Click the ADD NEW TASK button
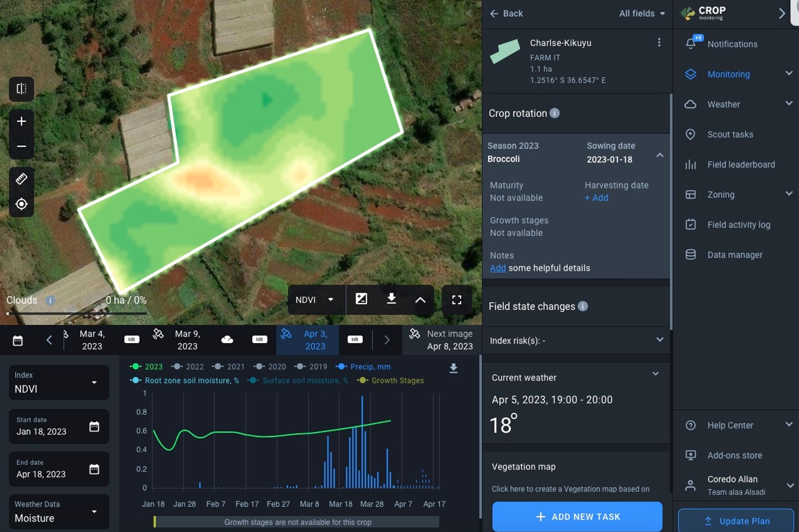The image size is (799, 532). tap(577, 517)
